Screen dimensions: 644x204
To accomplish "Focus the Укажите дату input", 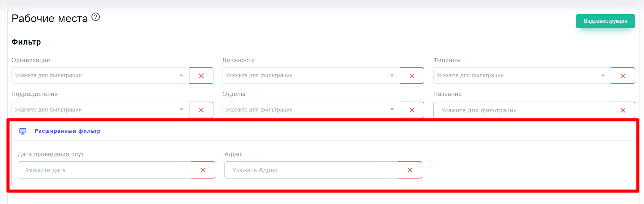I will [104, 170].
